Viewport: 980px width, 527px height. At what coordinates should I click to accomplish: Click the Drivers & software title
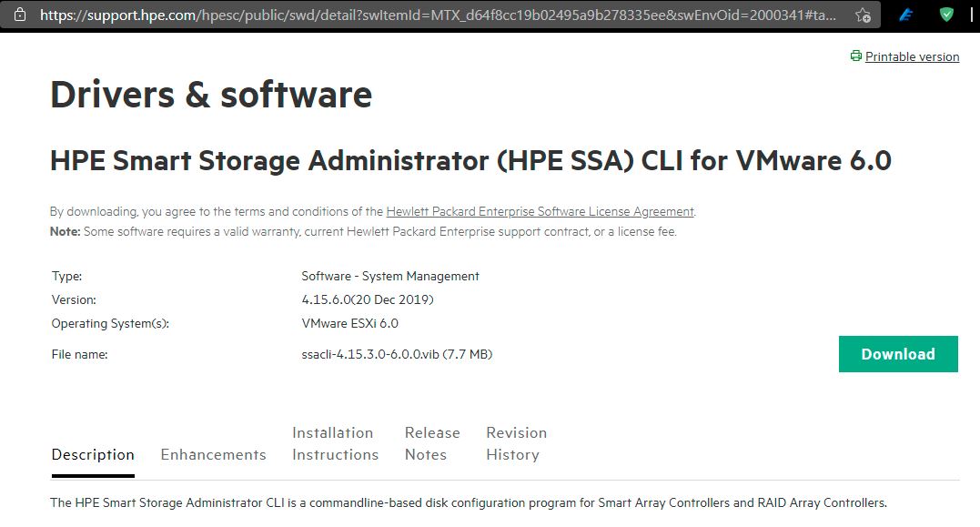[210, 94]
